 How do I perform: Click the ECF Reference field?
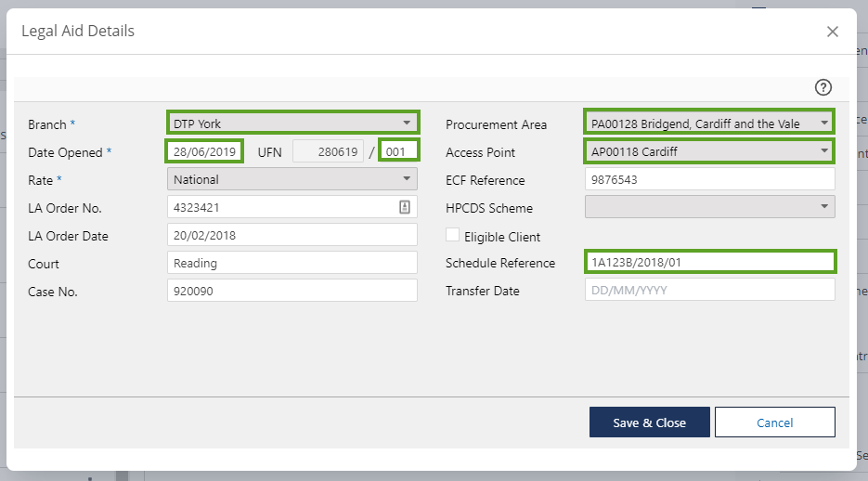709,179
